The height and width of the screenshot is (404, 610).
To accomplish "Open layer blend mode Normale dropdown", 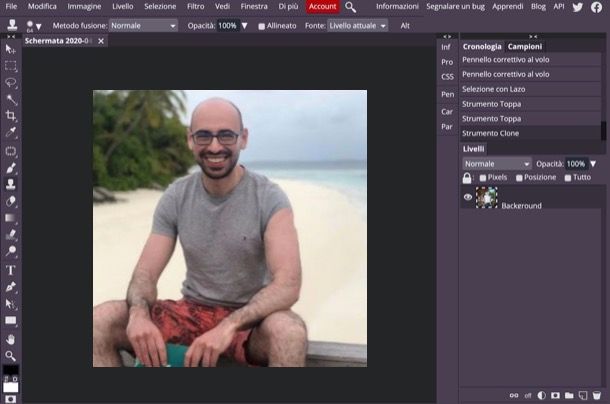I will (497, 164).
